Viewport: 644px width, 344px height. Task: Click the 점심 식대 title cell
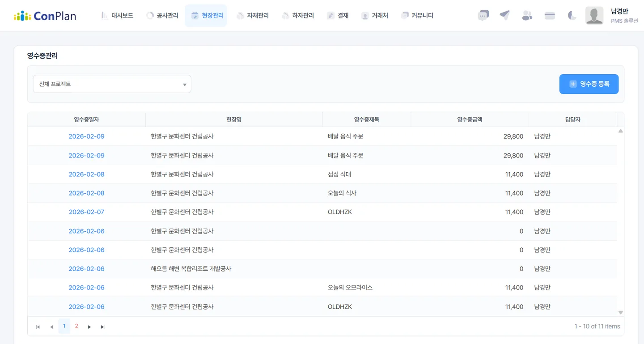pyautogui.click(x=367, y=174)
